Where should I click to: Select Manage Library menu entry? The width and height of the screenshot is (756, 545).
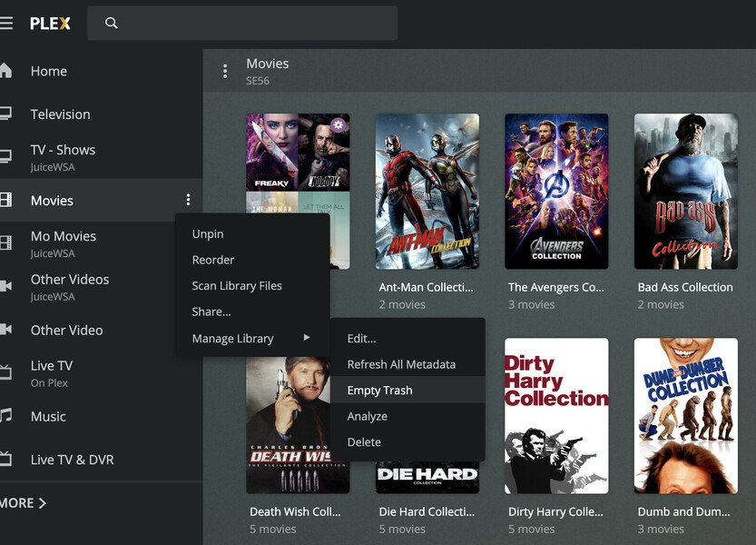click(233, 339)
